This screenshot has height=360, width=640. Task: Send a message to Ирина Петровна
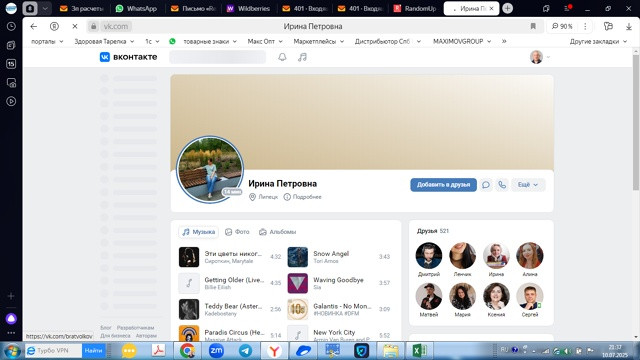coord(486,185)
